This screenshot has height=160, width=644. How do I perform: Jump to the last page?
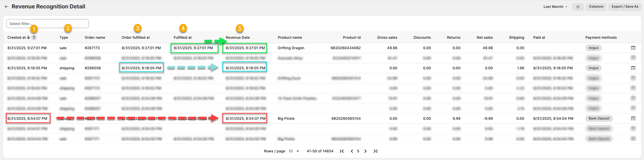tap(375, 151)
